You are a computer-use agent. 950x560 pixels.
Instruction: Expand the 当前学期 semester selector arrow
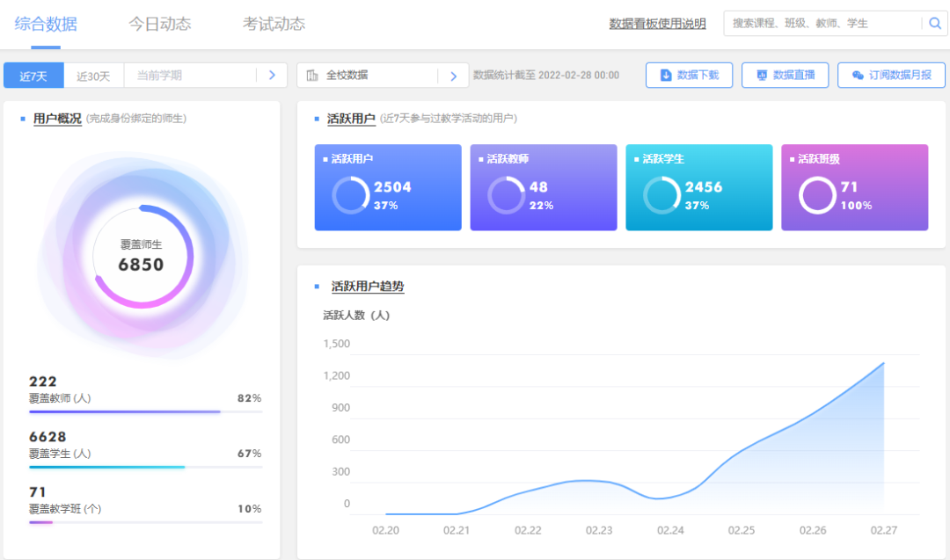[x=272, y=76]
